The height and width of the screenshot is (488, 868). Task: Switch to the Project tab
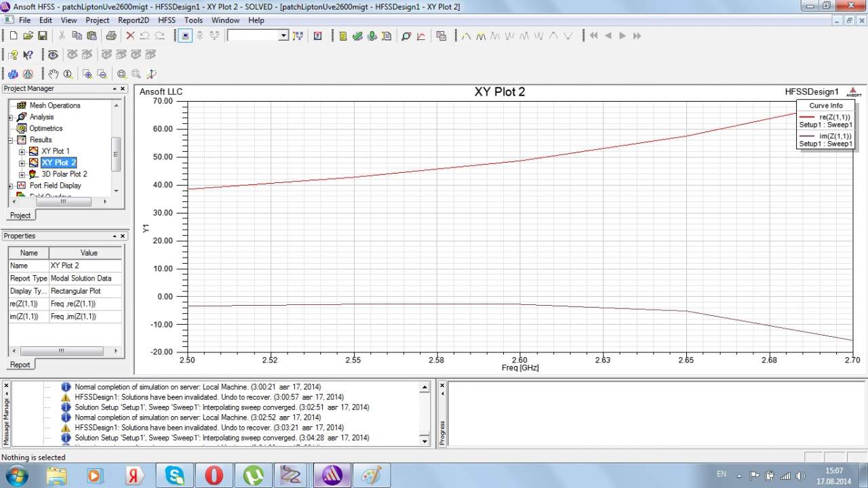(20, 215)
